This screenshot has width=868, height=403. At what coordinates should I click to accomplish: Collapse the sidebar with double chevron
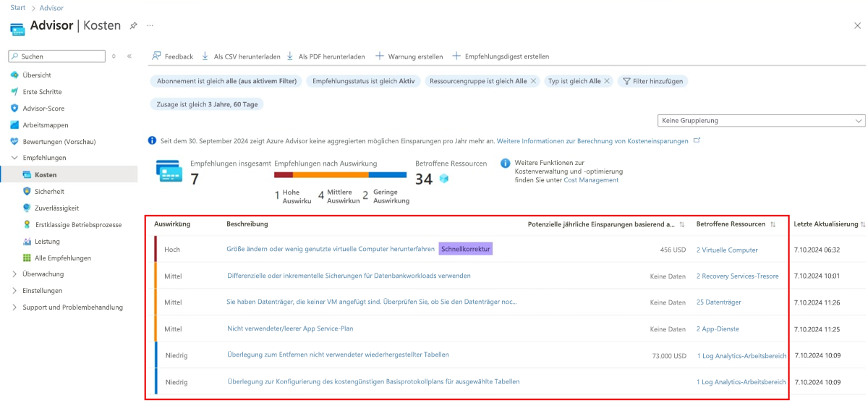tap(129, 56)
